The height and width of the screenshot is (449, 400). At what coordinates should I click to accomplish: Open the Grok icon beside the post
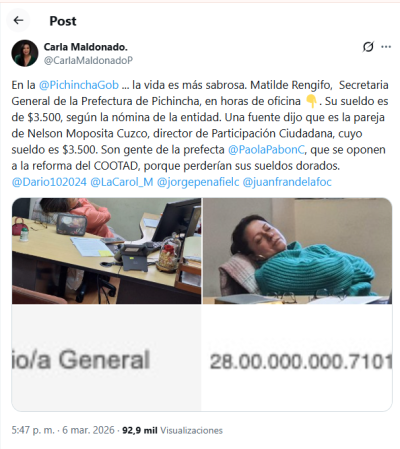(368, 47)
